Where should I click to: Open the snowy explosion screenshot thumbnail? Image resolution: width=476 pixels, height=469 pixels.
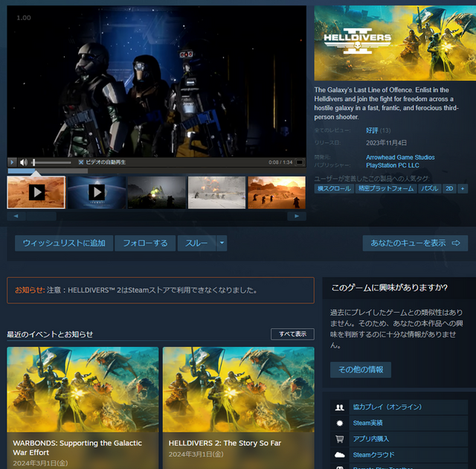216,192
